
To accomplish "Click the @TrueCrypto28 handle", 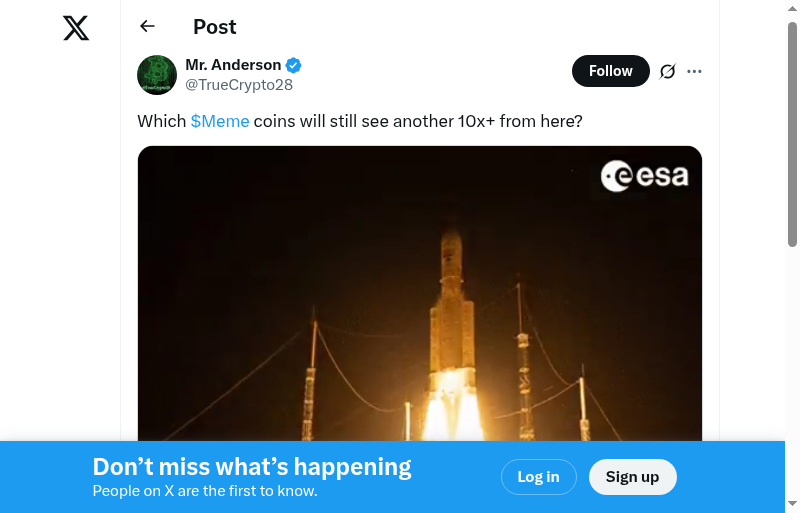I will pos(239,85).
